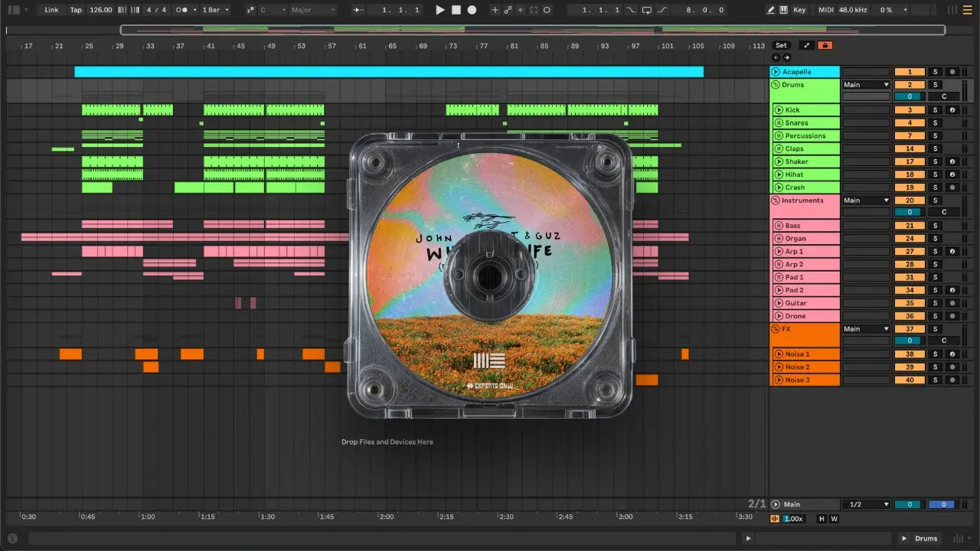The image size is (980, 551).
Task: Click the 4 / 4 time signature field
Action: point(156,10)
